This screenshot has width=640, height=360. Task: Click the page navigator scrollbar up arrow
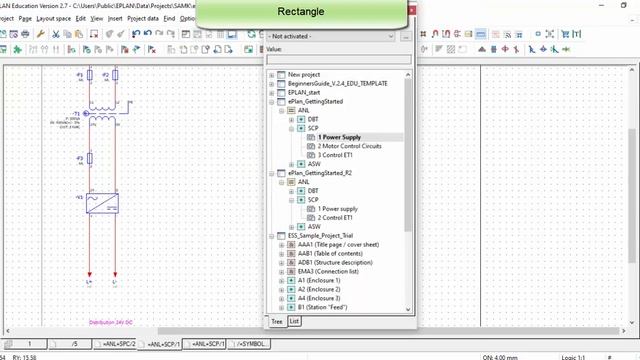[x=408, y=75]
